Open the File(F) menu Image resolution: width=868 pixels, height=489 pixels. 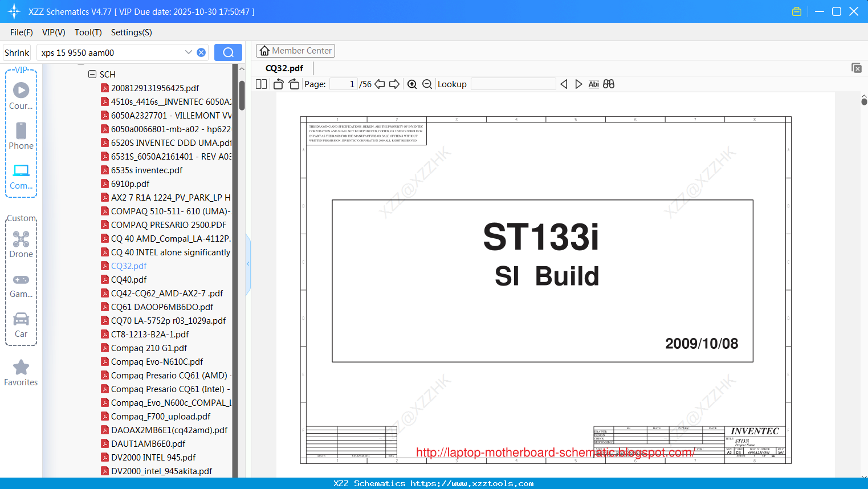tap(22, 32)
